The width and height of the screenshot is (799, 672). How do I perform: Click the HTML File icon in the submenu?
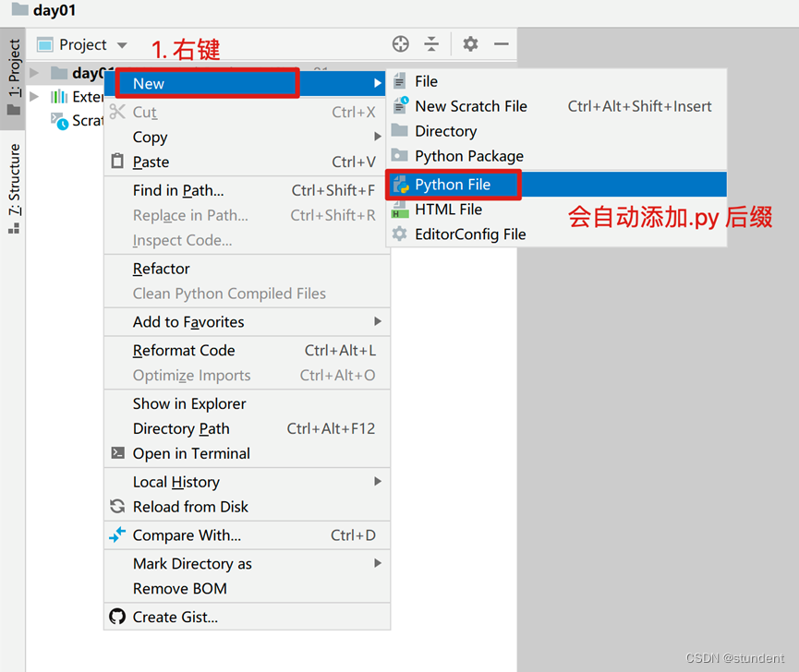(x=400, y=210)
